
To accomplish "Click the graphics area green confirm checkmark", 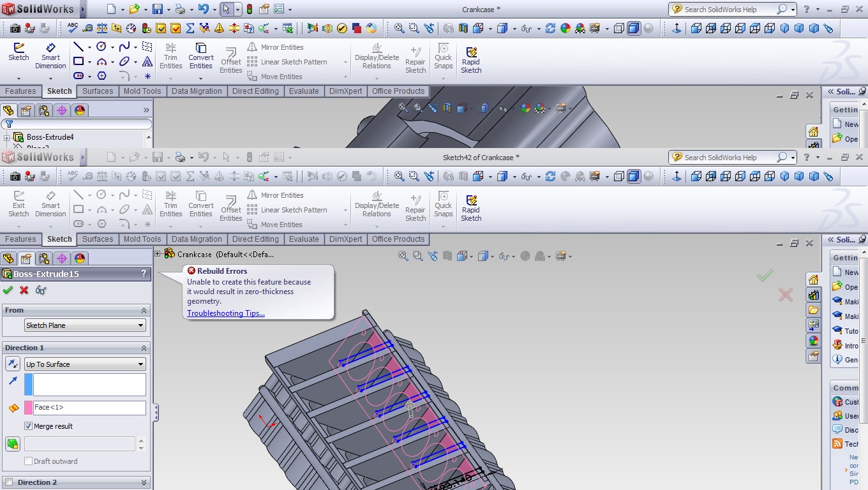I will point(765,276).
